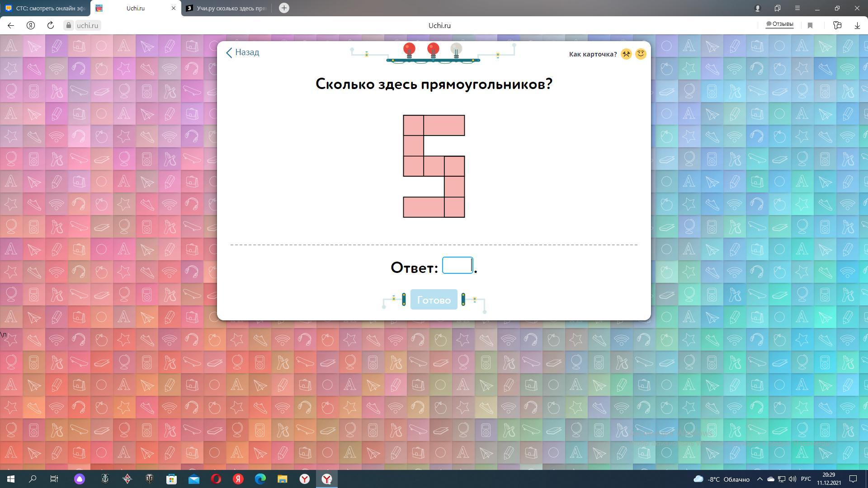Screen dimensions: 868x488
Task: Click the first red light bulb
Action: 409,49
